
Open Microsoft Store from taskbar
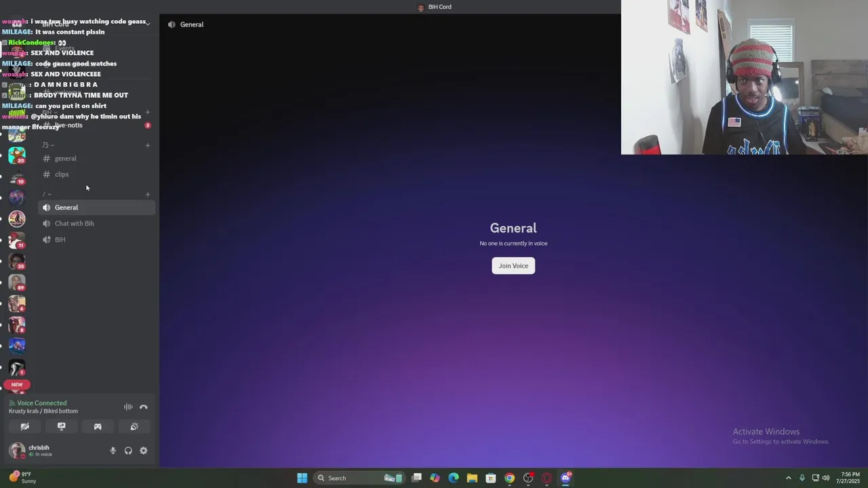pyautogui.click(x=491, y=478)
